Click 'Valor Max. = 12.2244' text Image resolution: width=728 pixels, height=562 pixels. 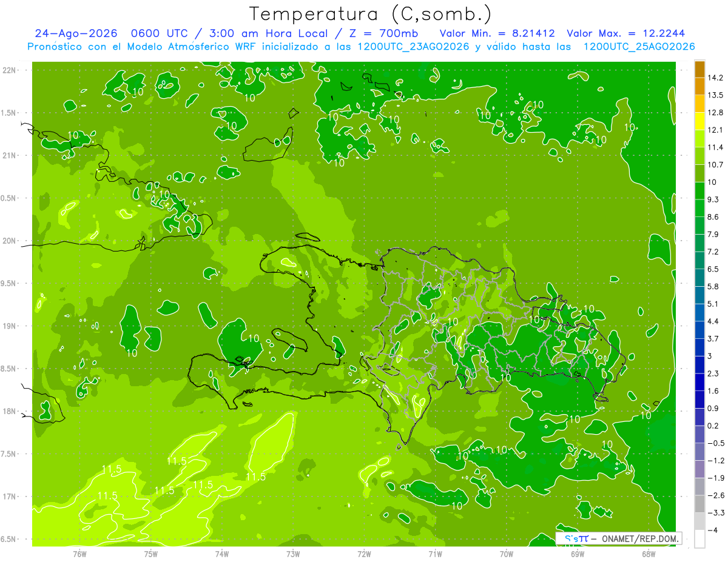pyautogui.click(x=626, y=34)
